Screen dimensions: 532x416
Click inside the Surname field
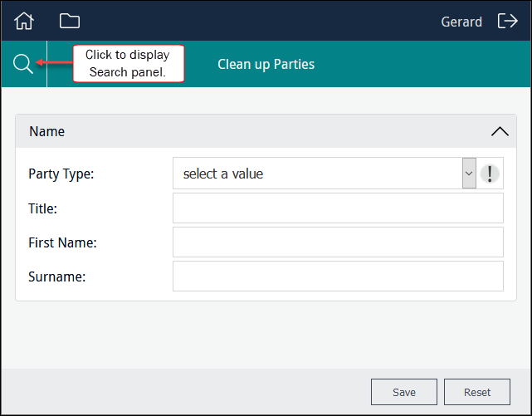coord(338,277)
